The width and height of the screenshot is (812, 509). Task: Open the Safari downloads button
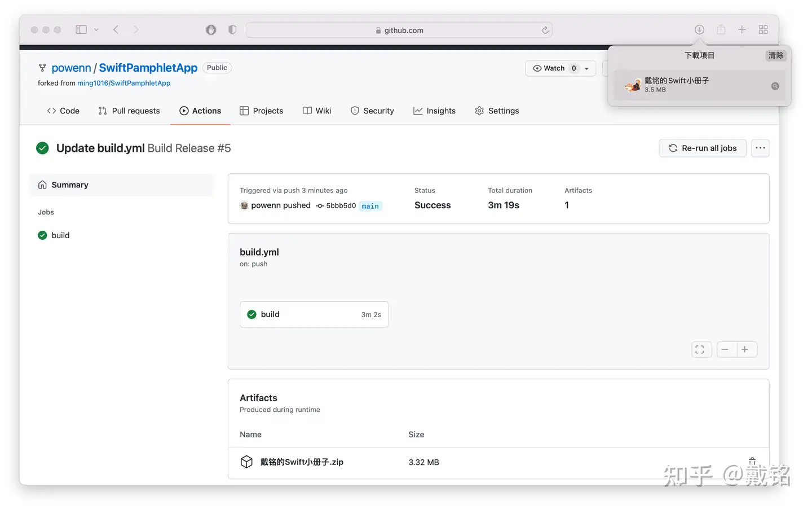click(x=699, y=30)
